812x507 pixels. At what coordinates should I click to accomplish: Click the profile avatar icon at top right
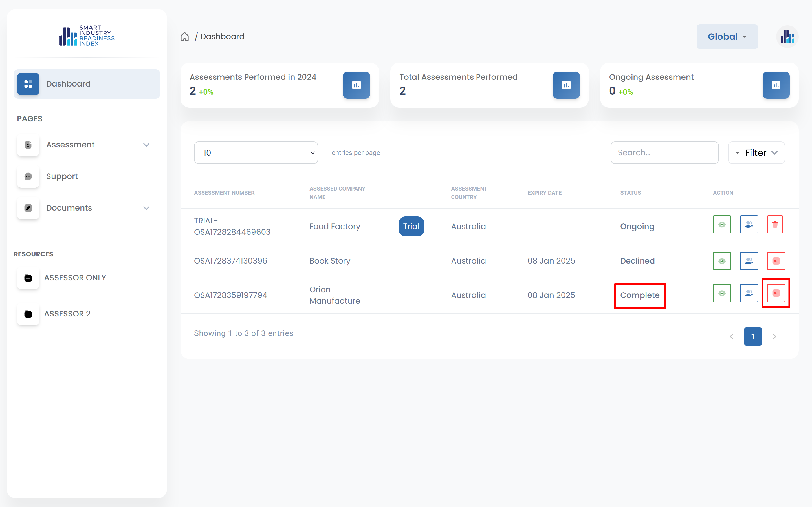coord(787,37)
